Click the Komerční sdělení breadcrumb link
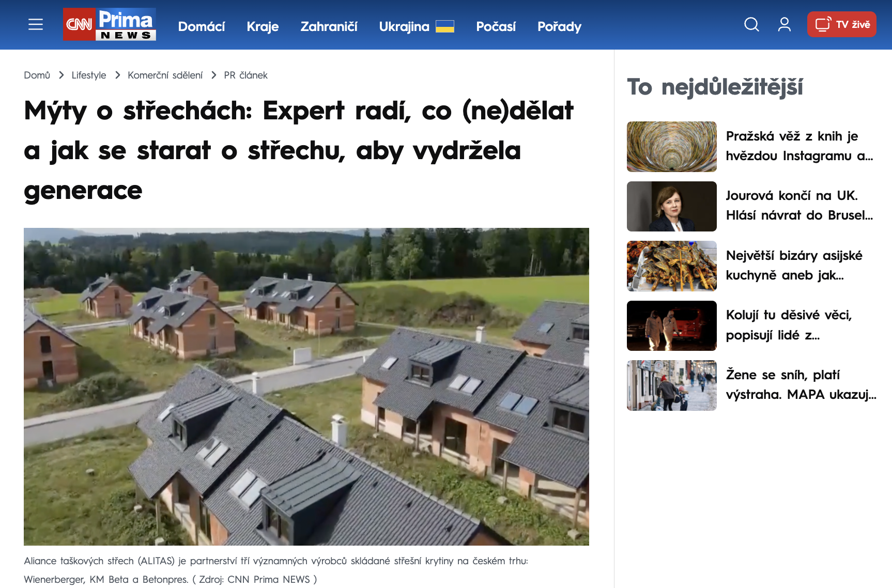 166,75
